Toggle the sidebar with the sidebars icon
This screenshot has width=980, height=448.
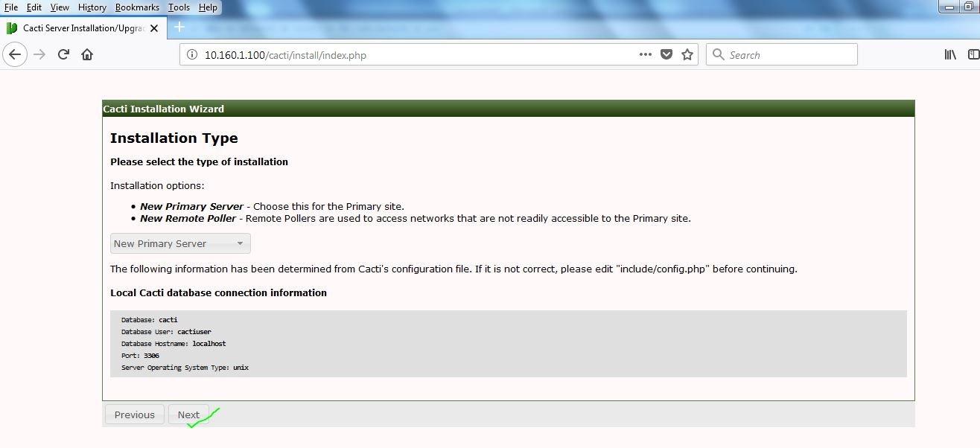click(x=972, y=54)
